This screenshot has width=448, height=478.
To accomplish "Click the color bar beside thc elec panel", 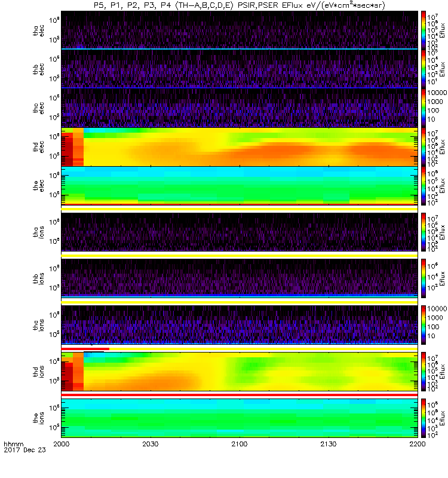I will (x=424, y=108).
